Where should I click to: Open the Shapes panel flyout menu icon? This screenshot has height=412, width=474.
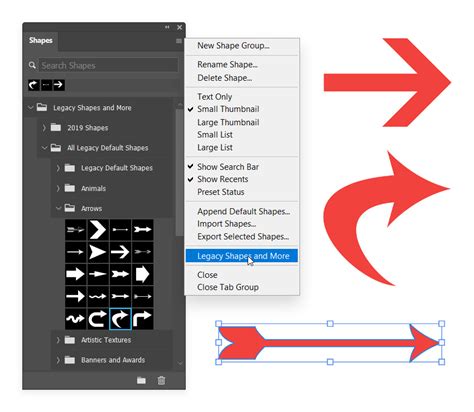(179, 41)
